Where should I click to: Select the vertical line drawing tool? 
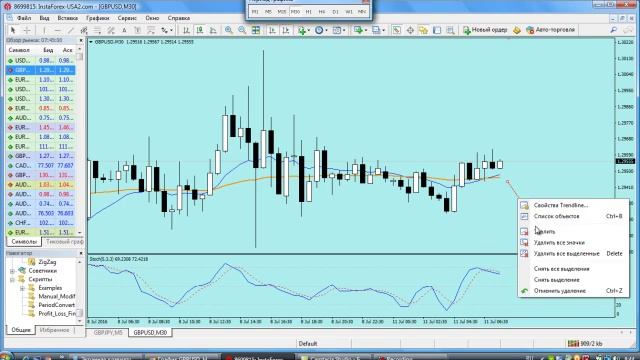click(x=44, y=30)
